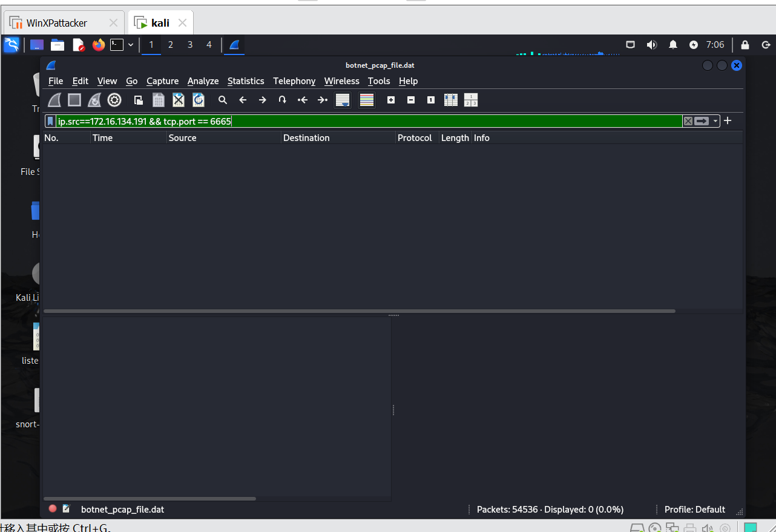The image size is (776, 532).
Task: Clear the display filter
Action: click(688, 121)
